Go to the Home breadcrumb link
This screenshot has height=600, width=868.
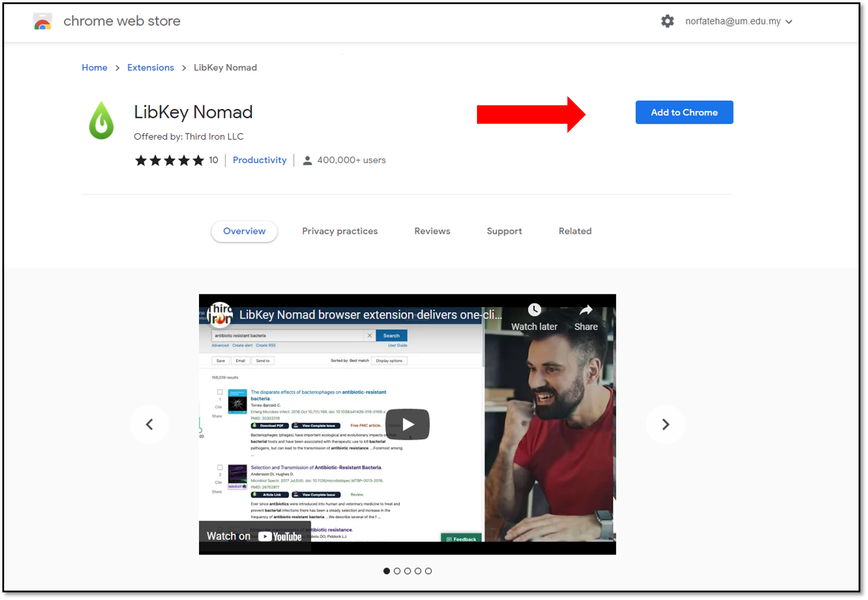pyautogui.click(x=95, y=68)
